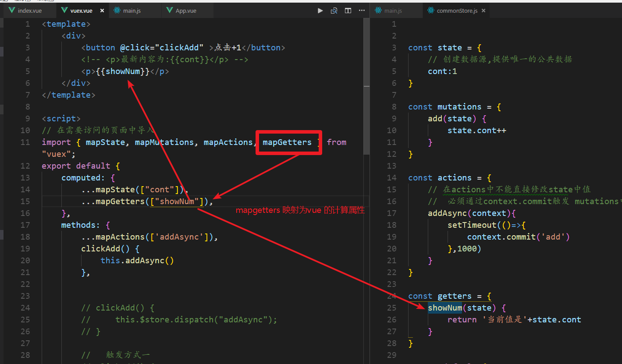Click the cont:1 property in commonStore.js
622x364 pixels.
(443, 71)
